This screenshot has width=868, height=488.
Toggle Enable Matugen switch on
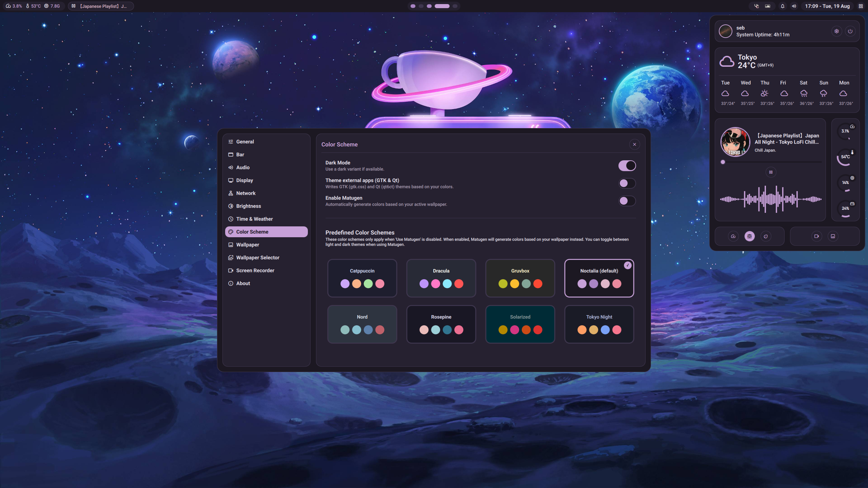point(627,201)
